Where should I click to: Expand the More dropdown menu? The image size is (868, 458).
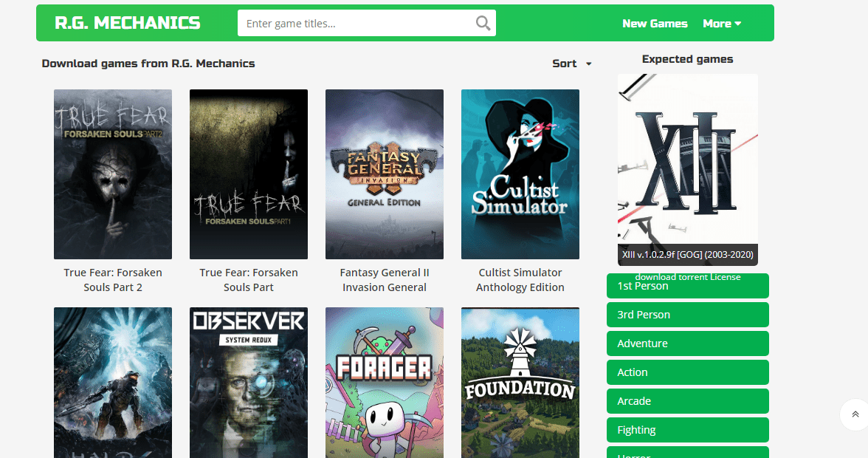point(722,23)
